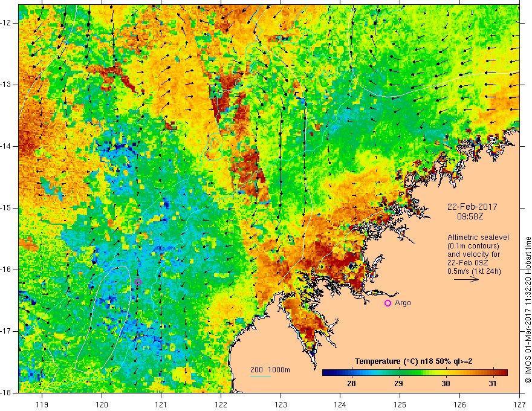Click the '-16' latitude axis label

[x=7, y=270]
